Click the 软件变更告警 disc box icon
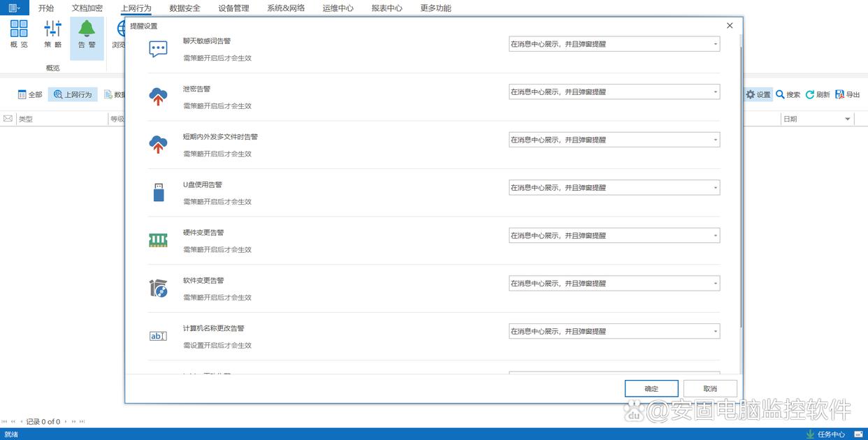The image size is (868, 440). coord(159,288)
